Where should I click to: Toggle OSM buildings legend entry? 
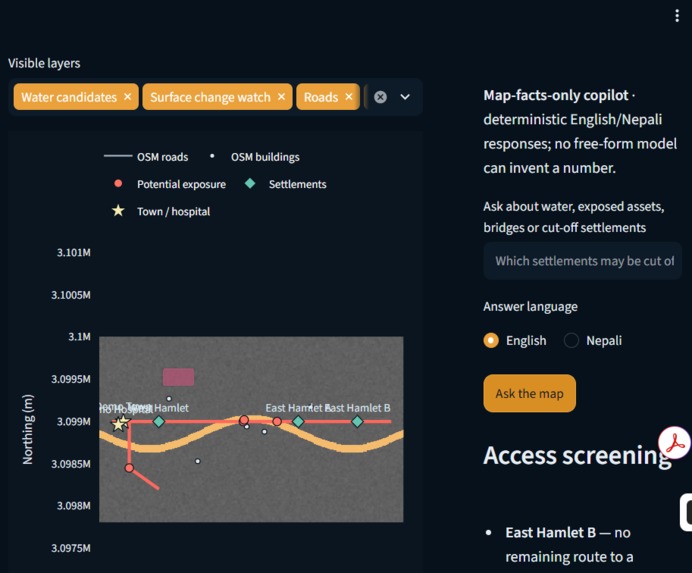(x=254, y=157)
